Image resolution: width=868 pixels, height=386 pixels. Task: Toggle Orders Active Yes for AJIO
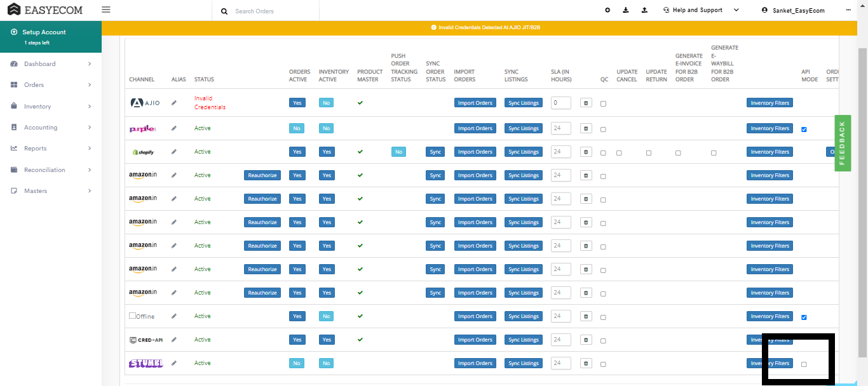297,103
